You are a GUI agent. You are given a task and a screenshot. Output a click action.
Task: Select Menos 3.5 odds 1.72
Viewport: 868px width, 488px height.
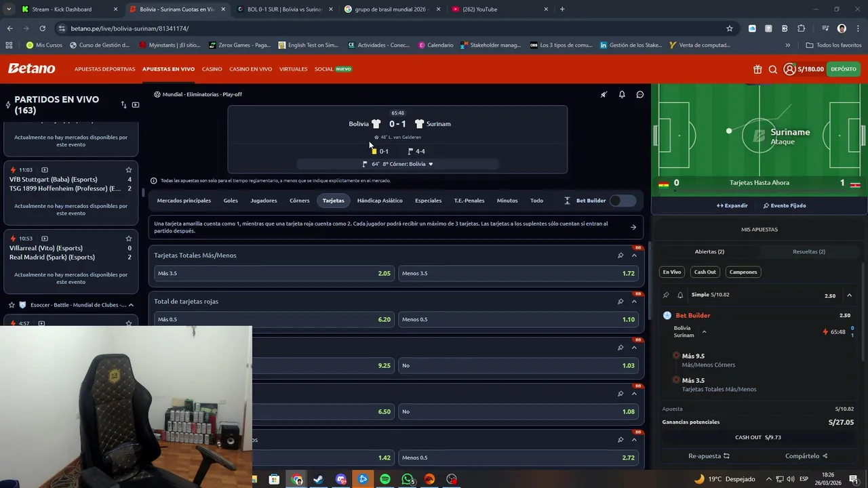coord(518,273)
